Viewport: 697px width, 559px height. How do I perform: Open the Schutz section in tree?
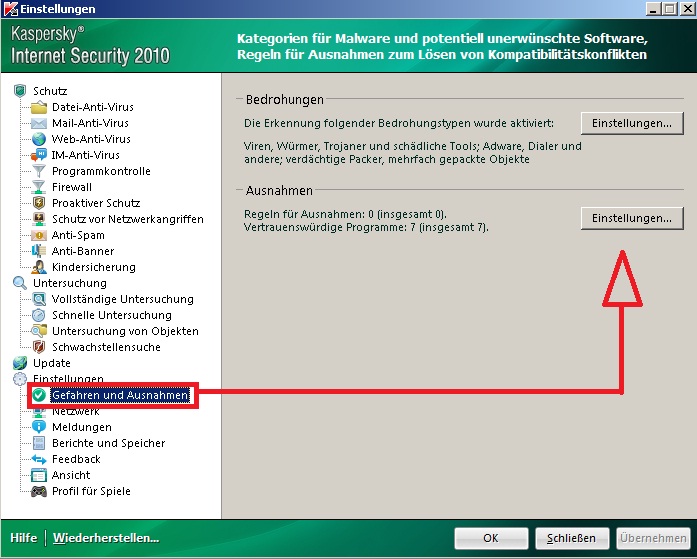pyautogui.click(x=50, y=91)
